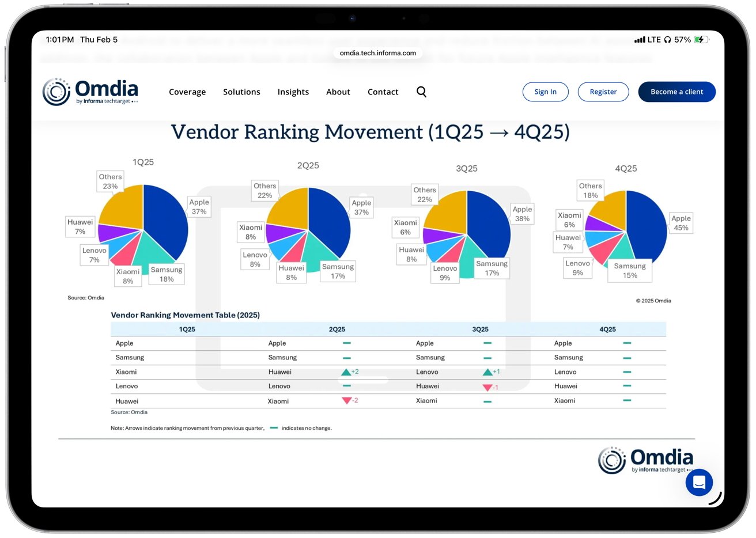The height and width of the screenshot is (538, 756).
Task: Open the Solutions navigation menu
Action: click(241, 92)
